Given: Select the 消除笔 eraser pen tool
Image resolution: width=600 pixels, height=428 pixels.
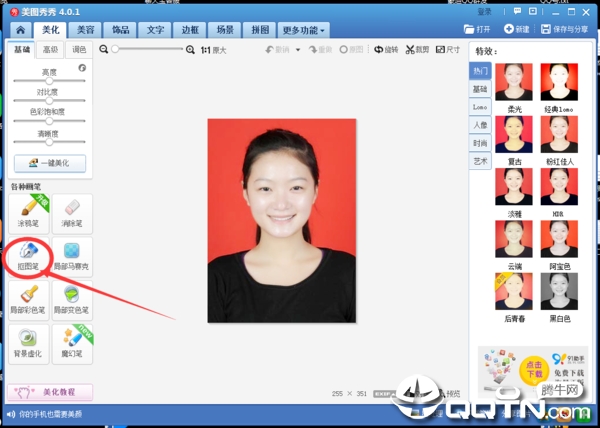Looking at the screenshot, I should tap(72, 211).
